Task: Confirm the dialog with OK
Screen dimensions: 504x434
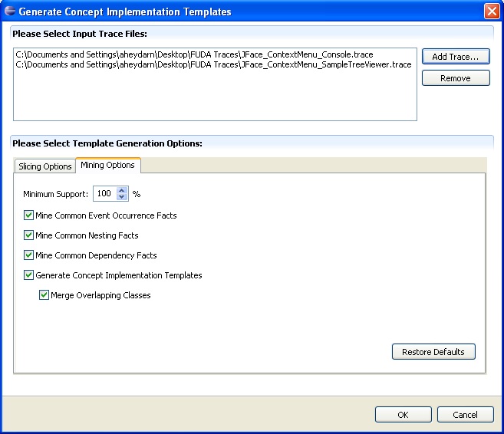Action: [403, 415]
